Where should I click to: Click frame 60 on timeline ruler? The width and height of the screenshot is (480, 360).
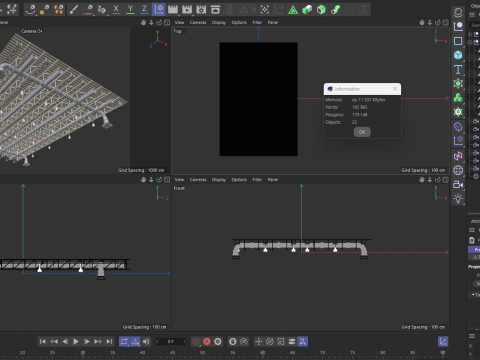[x=263, y=352]
